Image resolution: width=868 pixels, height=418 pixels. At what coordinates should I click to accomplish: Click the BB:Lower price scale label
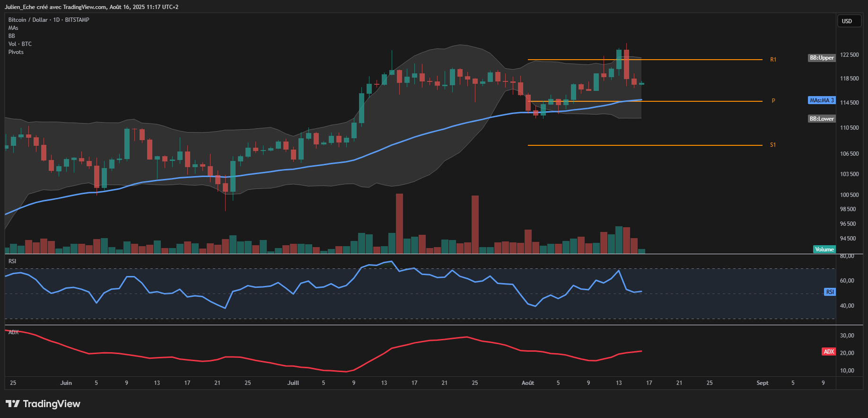822,119
